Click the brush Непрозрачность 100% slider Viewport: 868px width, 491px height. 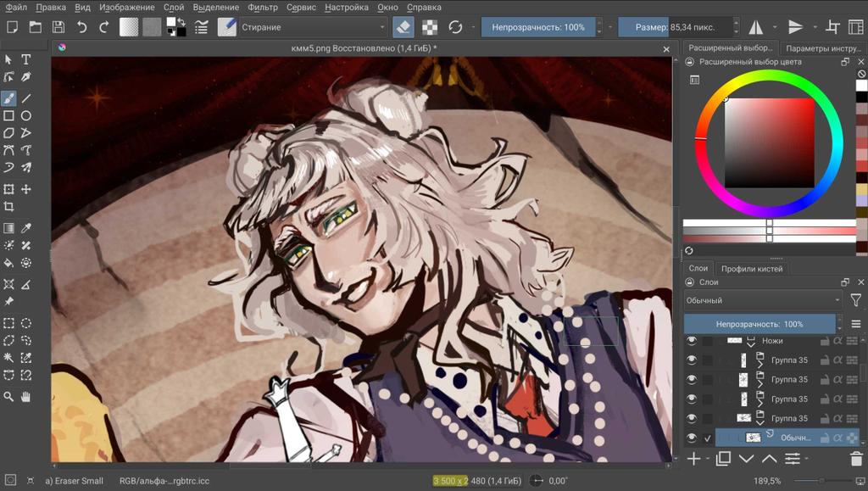[538, 27]
